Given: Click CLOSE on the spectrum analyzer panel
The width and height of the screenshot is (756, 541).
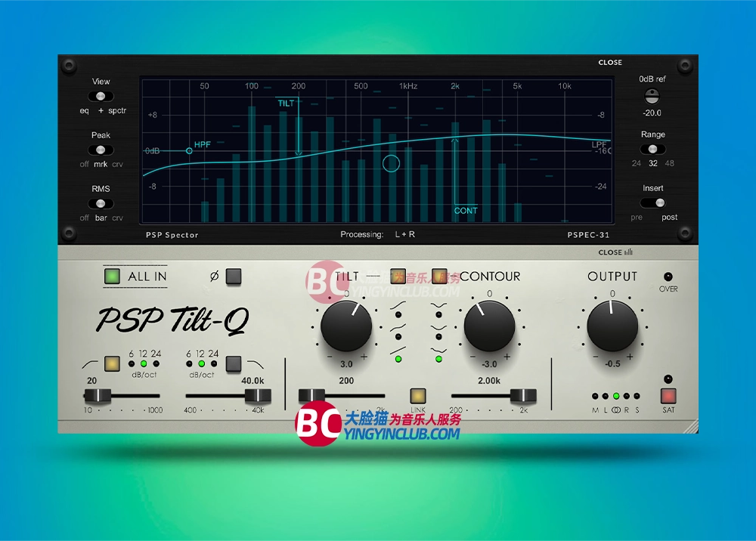Looking at the screenshot, I should (610, 63).
